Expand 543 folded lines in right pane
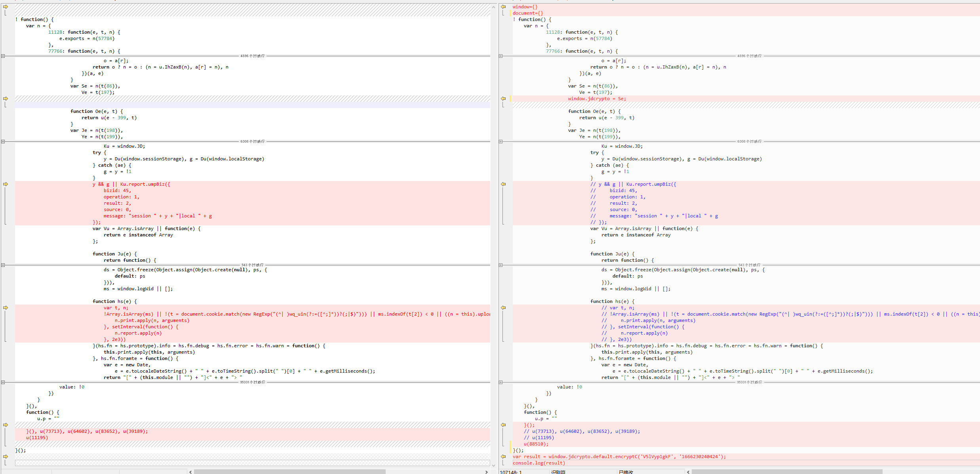This screenshot has width=980, height=474. (x=501, y=265)
